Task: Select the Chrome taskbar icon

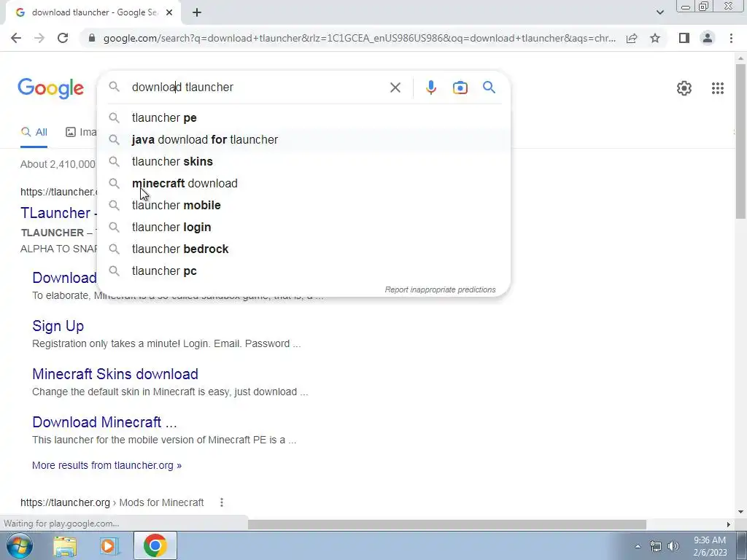Action: click(155, 545)
